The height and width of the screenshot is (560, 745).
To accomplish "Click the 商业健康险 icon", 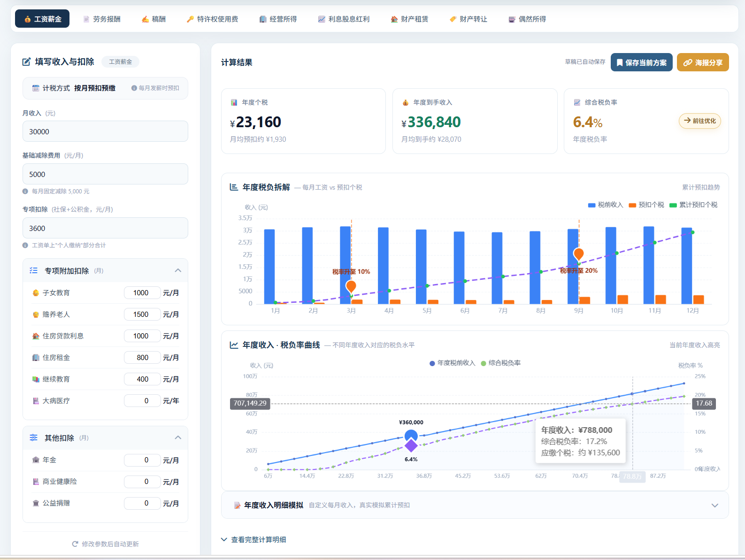I will tap(36, 482).
